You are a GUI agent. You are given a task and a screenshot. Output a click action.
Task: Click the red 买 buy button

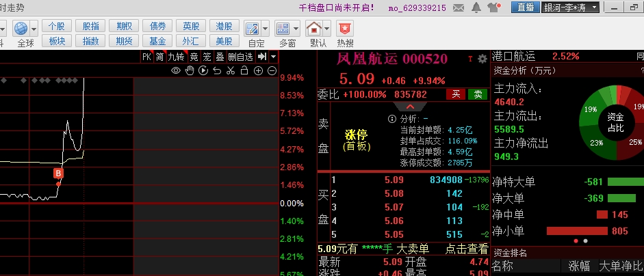tap(456, 94)
